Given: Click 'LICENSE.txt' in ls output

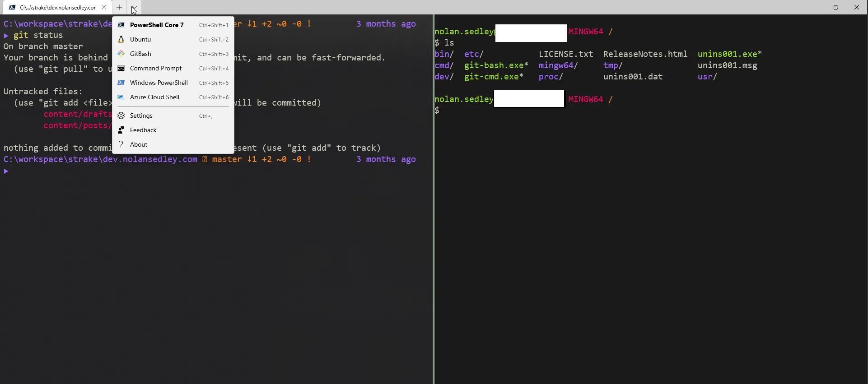Looking at the screenshot, I should click(566, 54).
